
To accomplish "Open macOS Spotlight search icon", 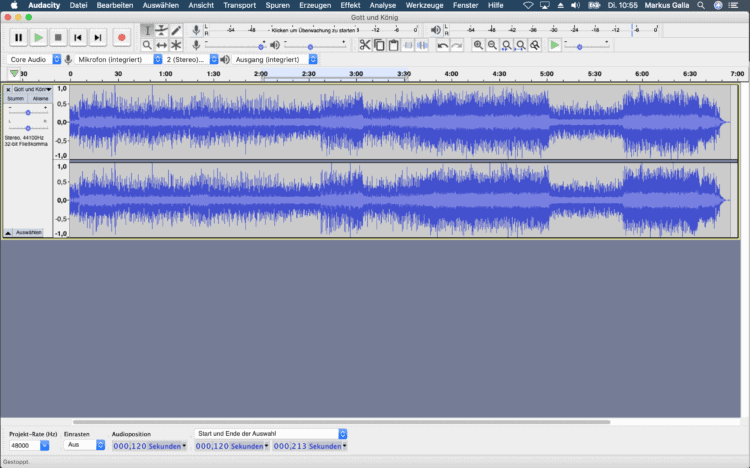I will pyautogui.click(x=701, y=5).
